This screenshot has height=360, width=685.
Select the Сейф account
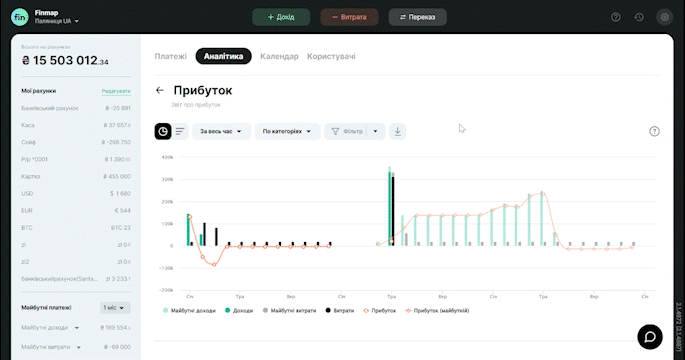(76, 142)
